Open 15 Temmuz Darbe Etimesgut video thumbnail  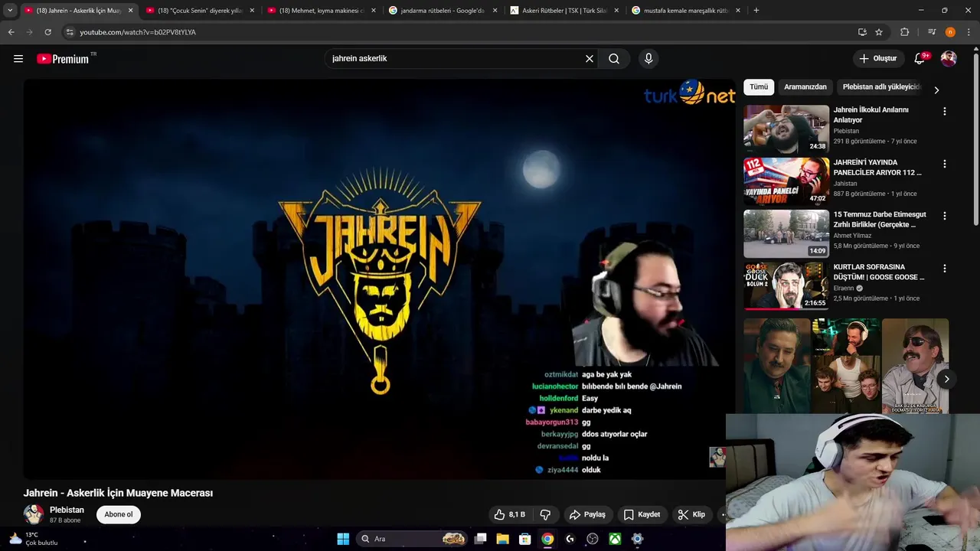786,233
